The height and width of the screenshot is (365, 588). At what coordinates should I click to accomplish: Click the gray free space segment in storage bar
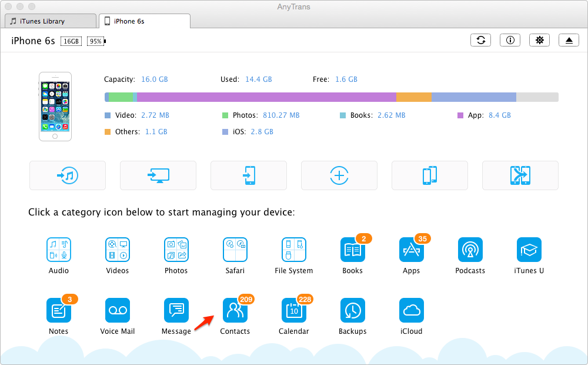click(x=537, y=97)
